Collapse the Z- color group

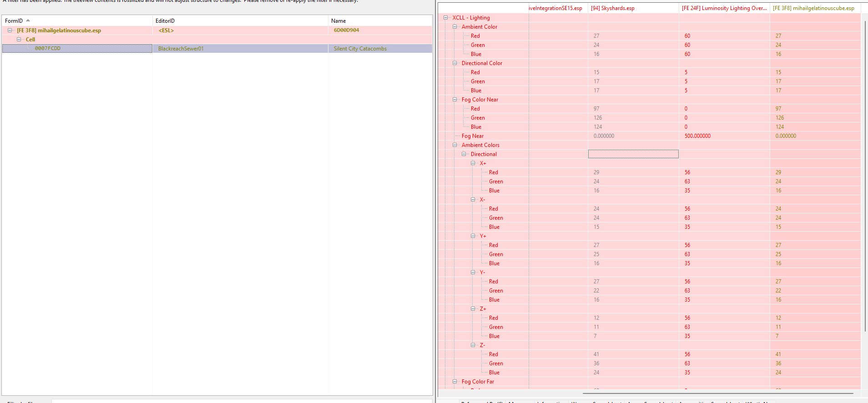[x=473, y=345]
